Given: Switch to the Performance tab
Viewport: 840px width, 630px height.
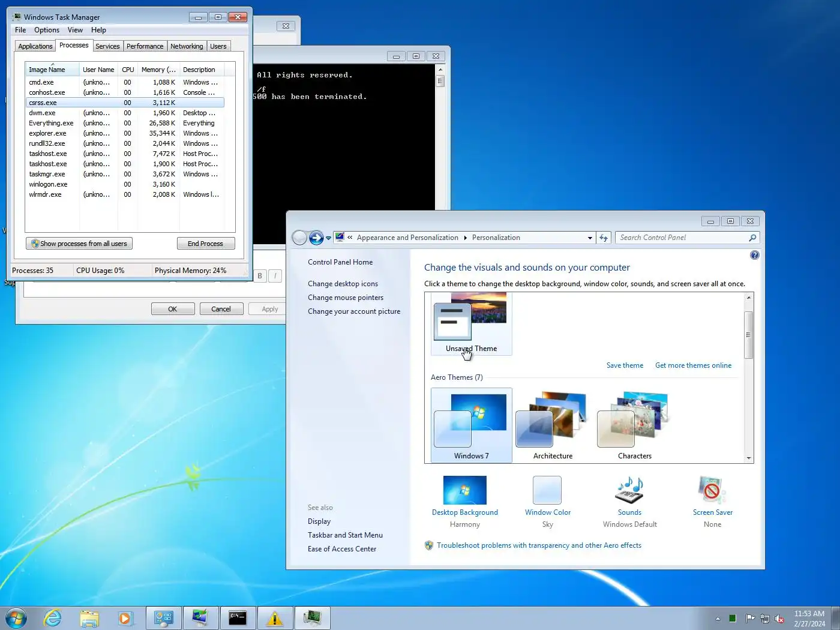Looking at the screenshot, I should [145, 46].
